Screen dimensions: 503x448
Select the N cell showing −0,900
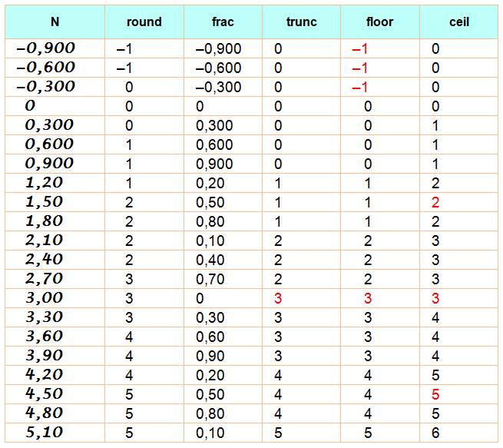(46, 48)
